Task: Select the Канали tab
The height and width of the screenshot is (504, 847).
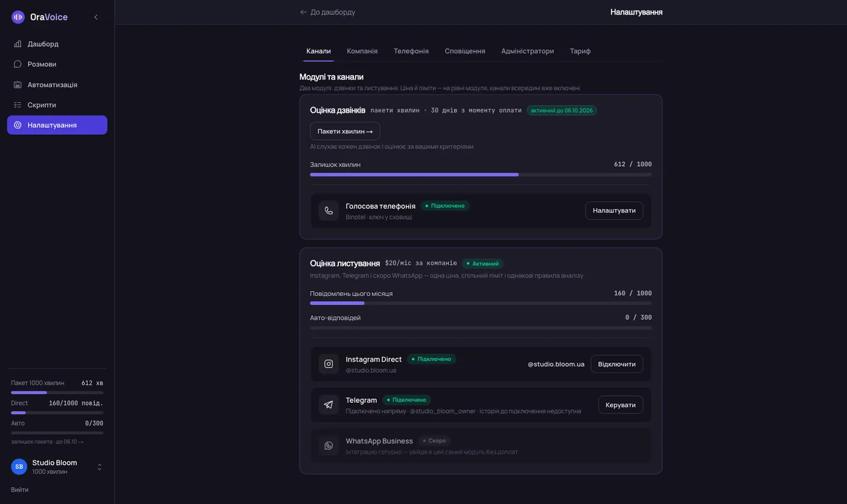Action: [318, 51]
